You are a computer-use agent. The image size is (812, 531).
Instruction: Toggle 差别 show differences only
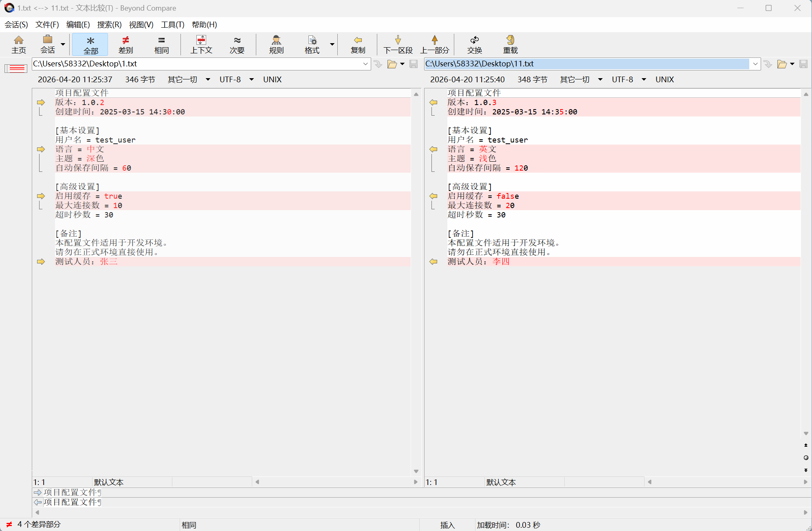click(125, 44)
